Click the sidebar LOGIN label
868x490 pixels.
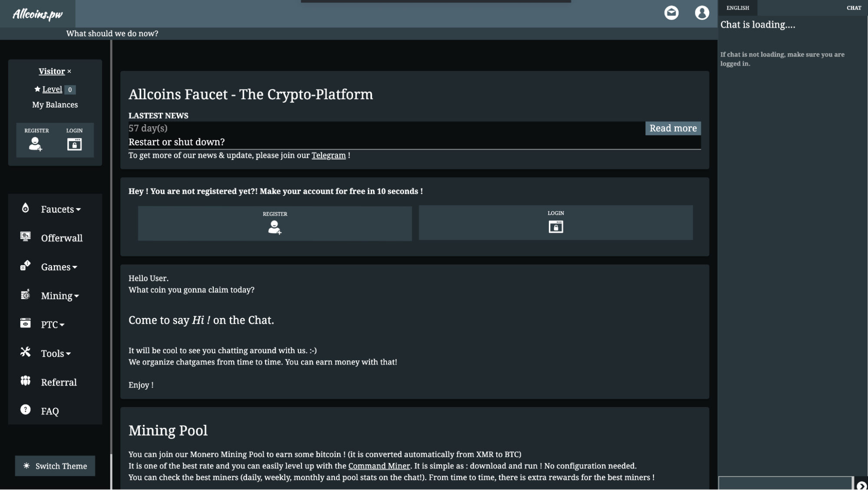point(74,131)
